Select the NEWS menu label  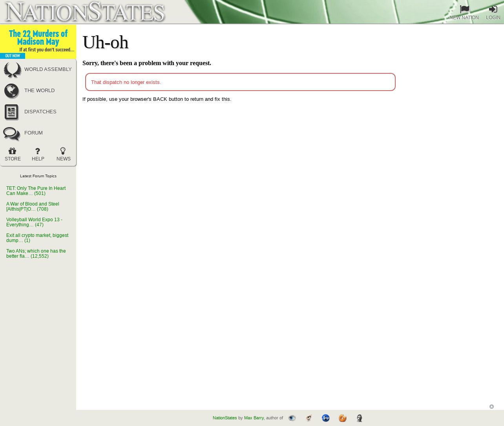pyautogui.click(x=64, y=159)
